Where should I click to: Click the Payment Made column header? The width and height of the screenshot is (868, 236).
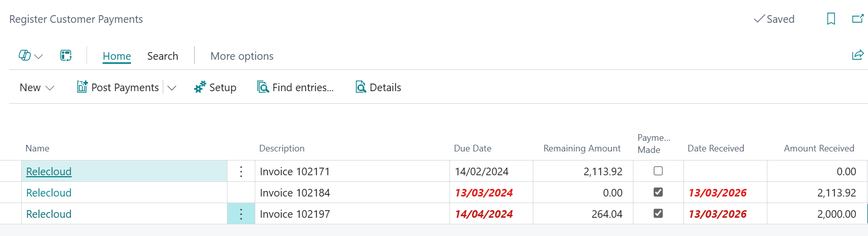pos(654,144)
